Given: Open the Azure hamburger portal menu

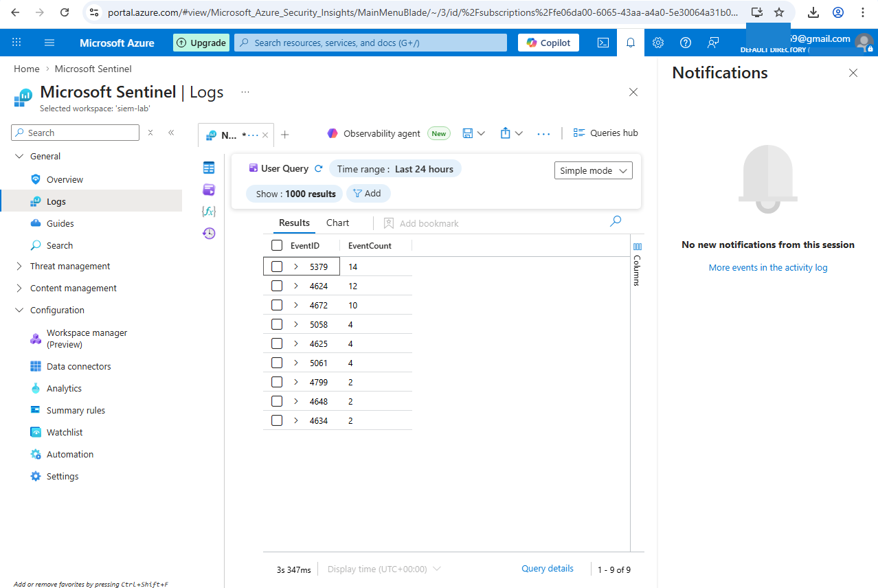Looking at the screenshot, I should coord(49,43).
